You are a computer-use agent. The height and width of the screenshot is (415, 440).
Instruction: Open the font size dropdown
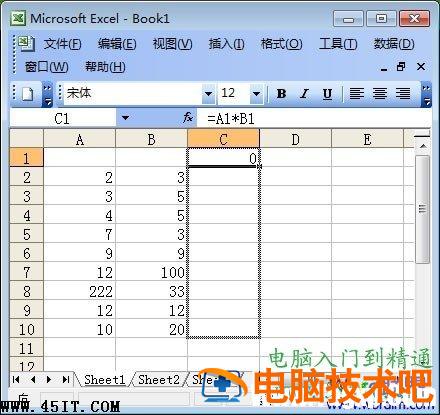pyautogui.click(x=256, y=94)
